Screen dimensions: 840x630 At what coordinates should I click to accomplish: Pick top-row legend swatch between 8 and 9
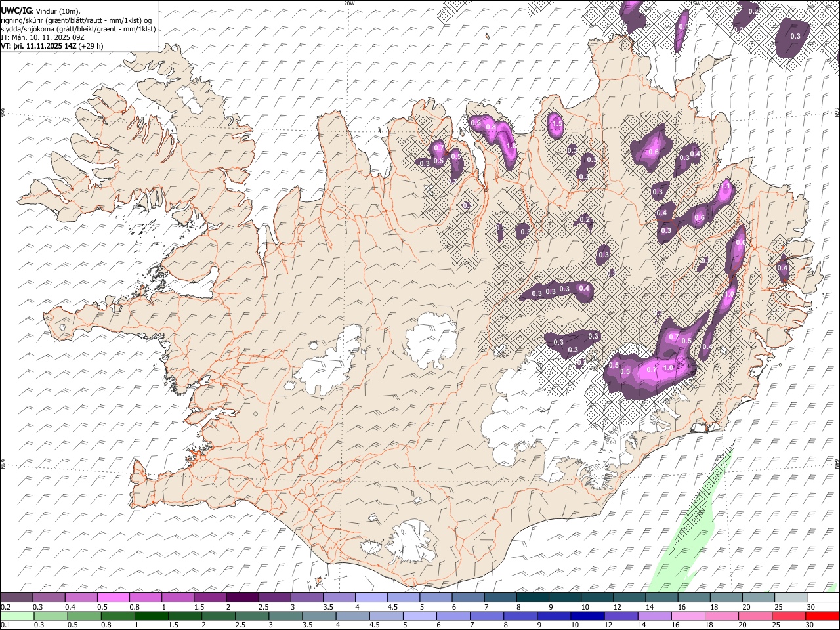(x=533, y=597)
